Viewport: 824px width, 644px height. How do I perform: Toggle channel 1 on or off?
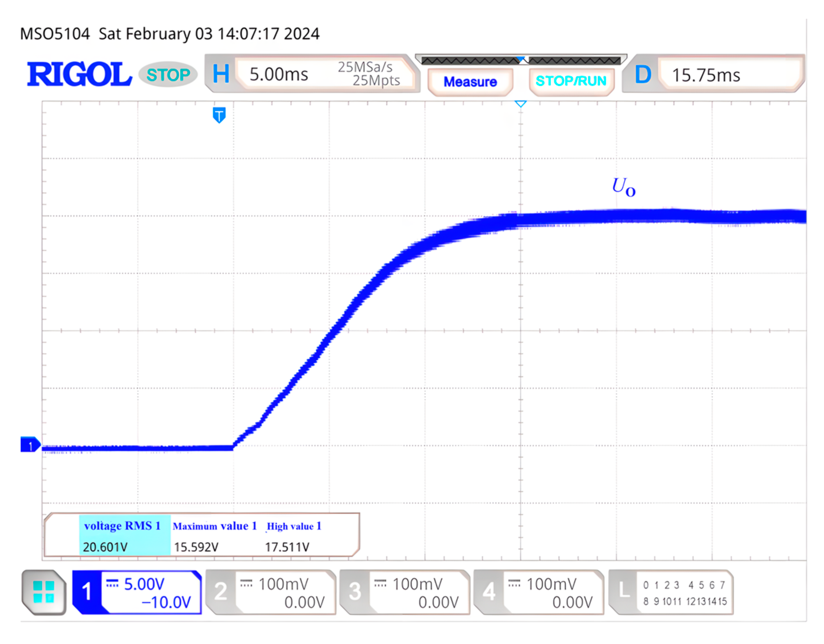coord(87,592)
